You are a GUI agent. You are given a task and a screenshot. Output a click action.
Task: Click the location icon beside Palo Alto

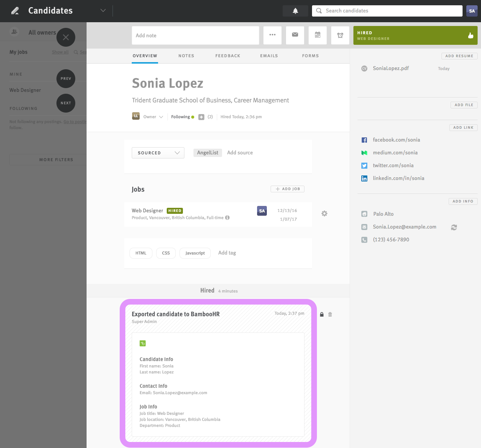[x=364, y=214]
